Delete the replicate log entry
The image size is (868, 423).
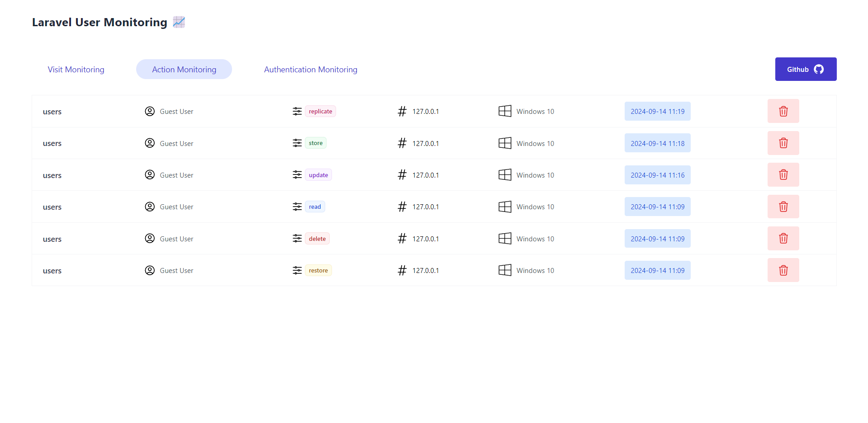click(x=783, y=111)
